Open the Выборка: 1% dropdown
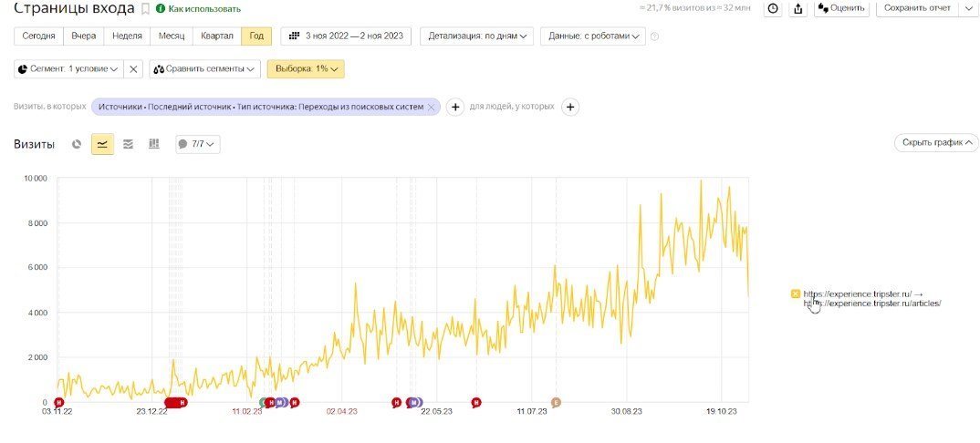Screen dimensions: 980x443 (x=305, y=68)
